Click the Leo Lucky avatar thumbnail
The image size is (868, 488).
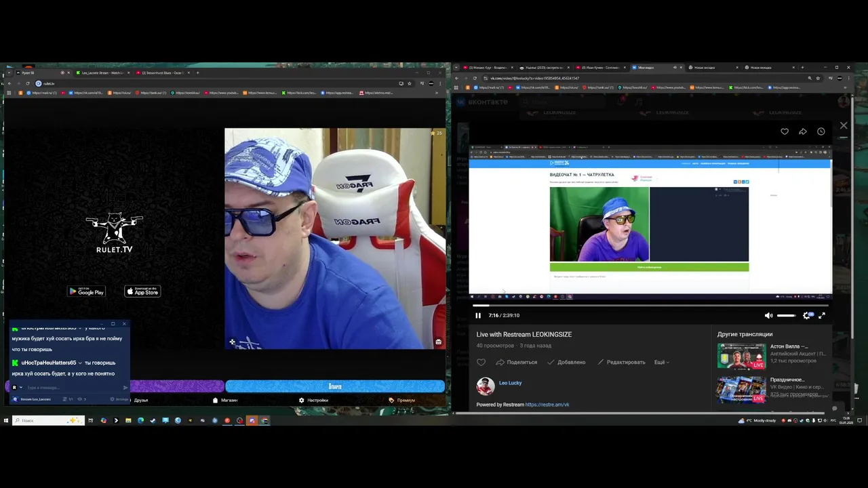[x=486, y=386]
